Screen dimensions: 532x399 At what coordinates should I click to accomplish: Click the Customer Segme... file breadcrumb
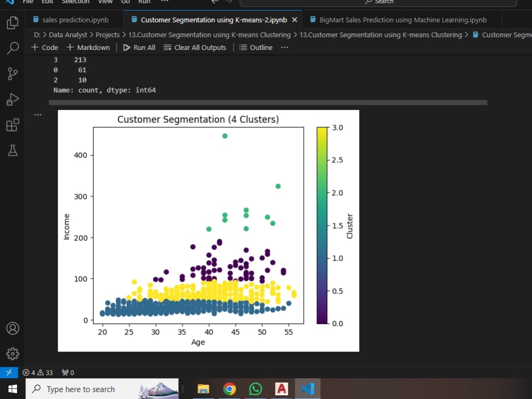(502, 35)
